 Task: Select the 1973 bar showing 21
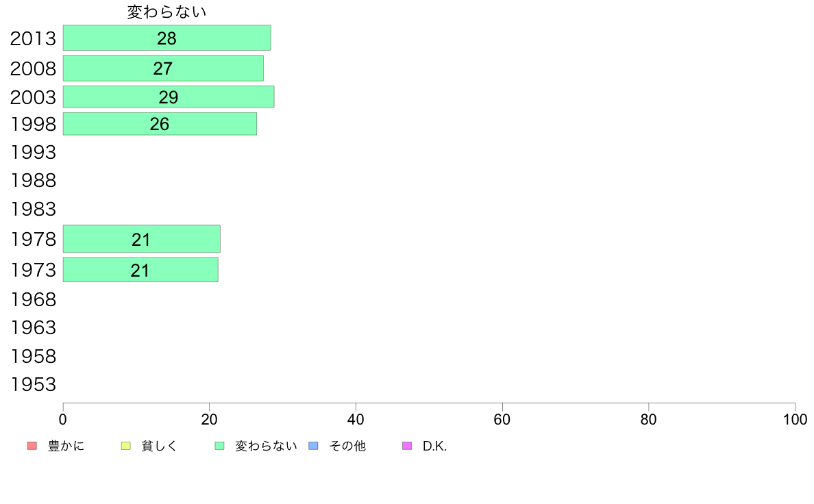coord(140,270)
